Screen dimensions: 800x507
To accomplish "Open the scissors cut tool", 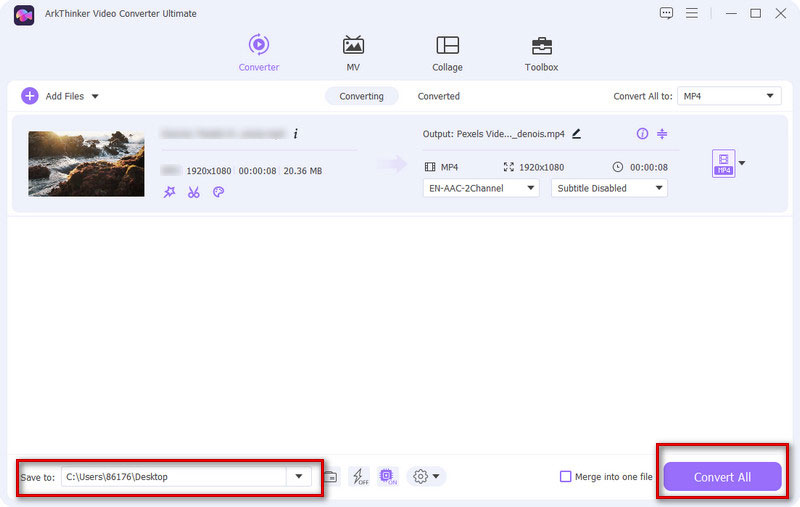I will [x=193, y=192].
